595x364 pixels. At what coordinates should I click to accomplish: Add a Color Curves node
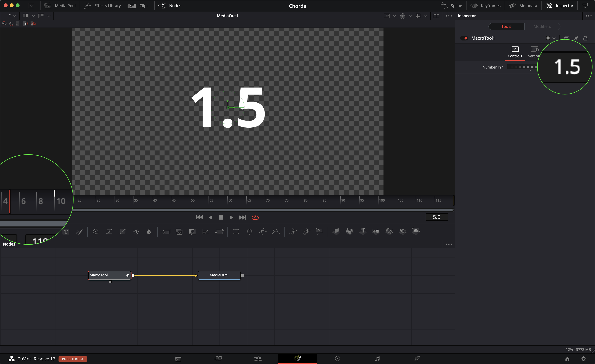pyautogui.click(x=109, y=232)
